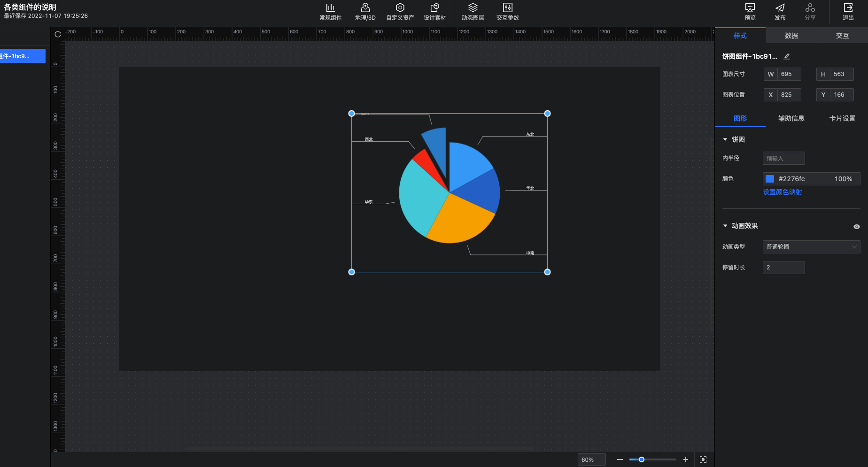Click the 内半径 input field
This screenshot has height=467, width=868.
(783, 158)
